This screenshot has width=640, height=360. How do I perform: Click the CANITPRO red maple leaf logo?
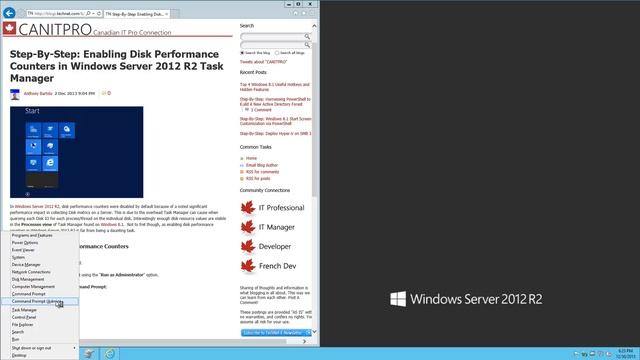pyautogui.click(x=9, y=28)
